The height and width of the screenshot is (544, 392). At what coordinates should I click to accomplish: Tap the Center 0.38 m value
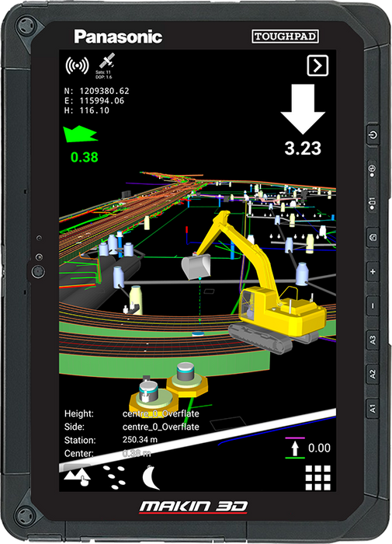(x=137, y=453)
